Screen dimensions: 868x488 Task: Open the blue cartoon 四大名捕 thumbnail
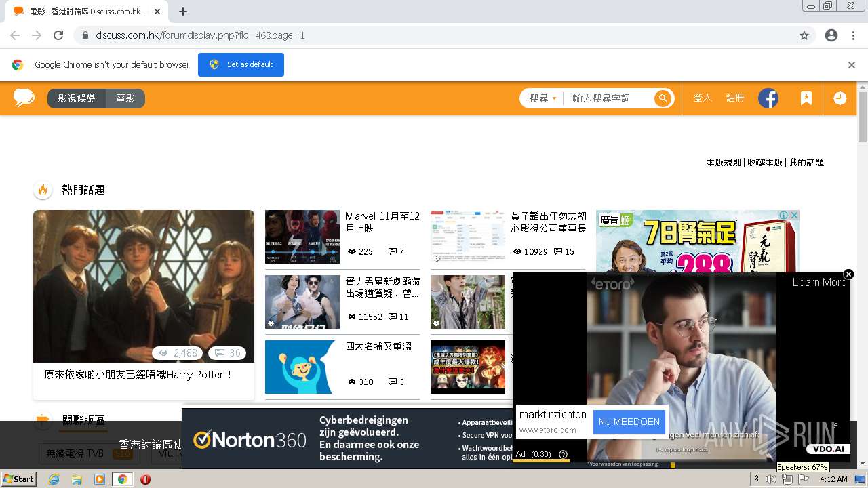tap(302, 367)
